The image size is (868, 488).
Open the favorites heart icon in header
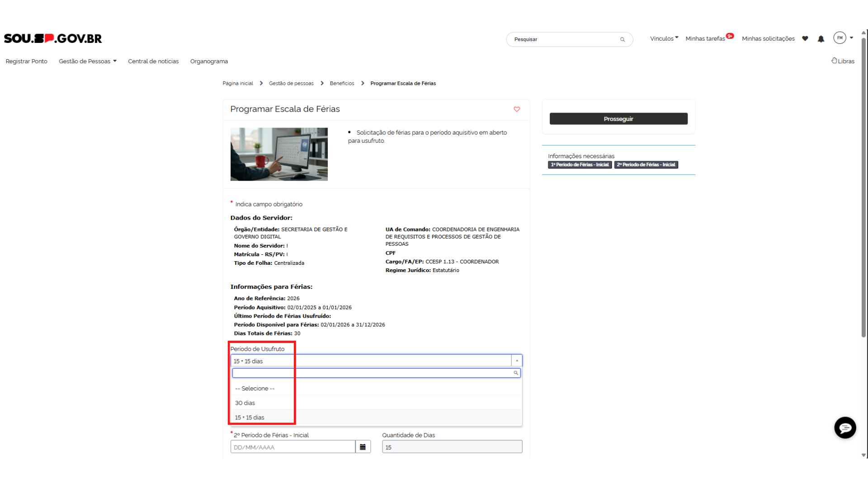point(805,39)
